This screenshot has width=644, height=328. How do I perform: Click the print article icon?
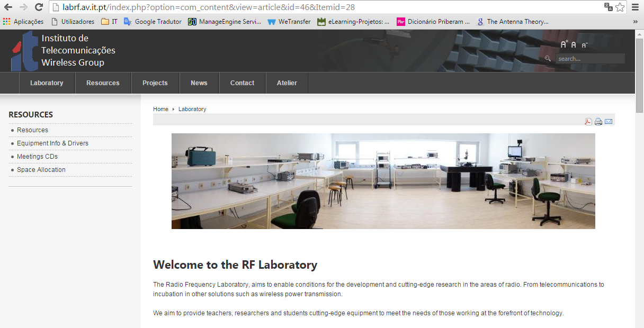click(598, 122)
